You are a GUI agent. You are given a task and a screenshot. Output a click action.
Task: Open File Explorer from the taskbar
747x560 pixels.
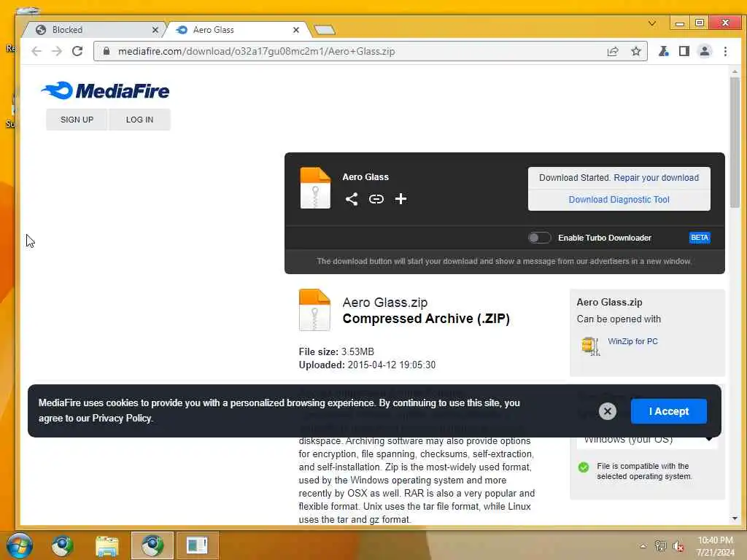point(107,546)
